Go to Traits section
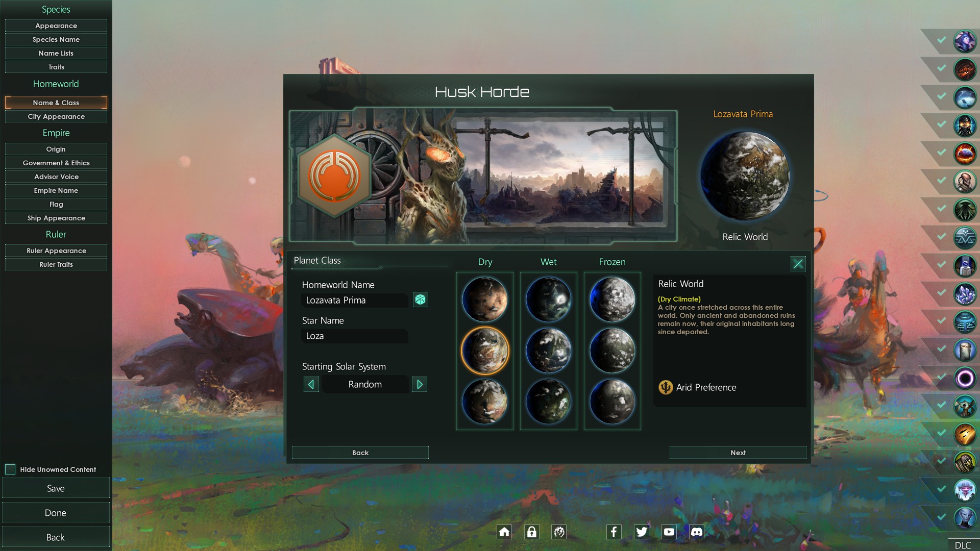 [56, 67]
